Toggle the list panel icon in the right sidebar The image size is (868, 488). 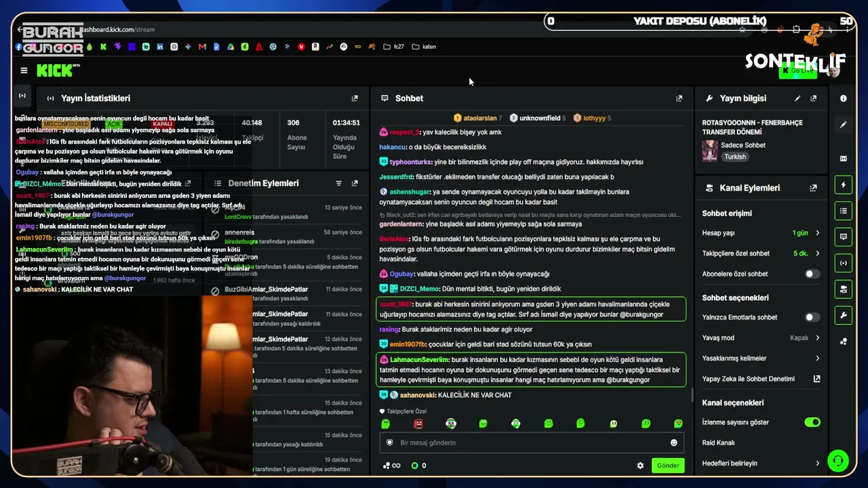click(x=843, y=211)
